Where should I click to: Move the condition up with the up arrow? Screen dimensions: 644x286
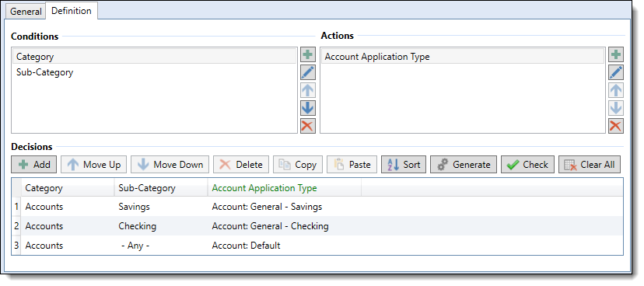308,90
